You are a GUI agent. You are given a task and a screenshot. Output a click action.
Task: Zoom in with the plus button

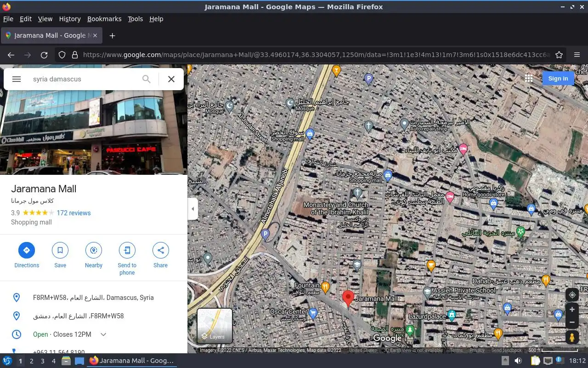pyautogui.click(x=572, y=310)
